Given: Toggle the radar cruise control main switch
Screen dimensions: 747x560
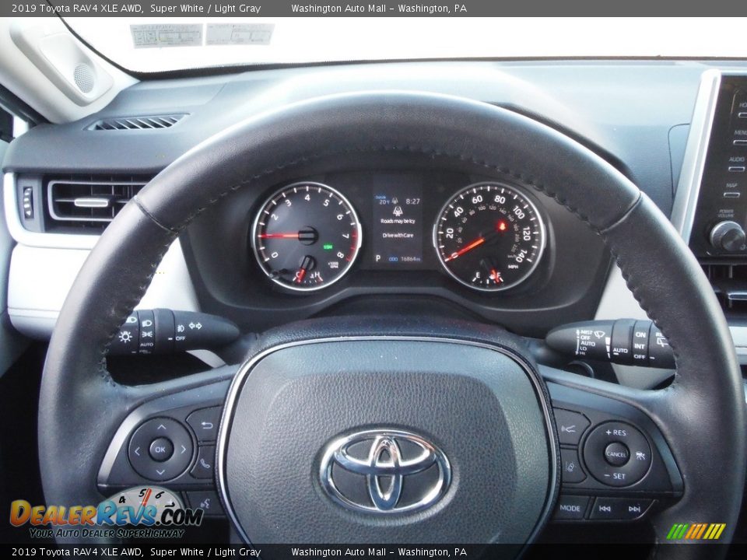Looking at the screenshot, I should coord(640,456).
